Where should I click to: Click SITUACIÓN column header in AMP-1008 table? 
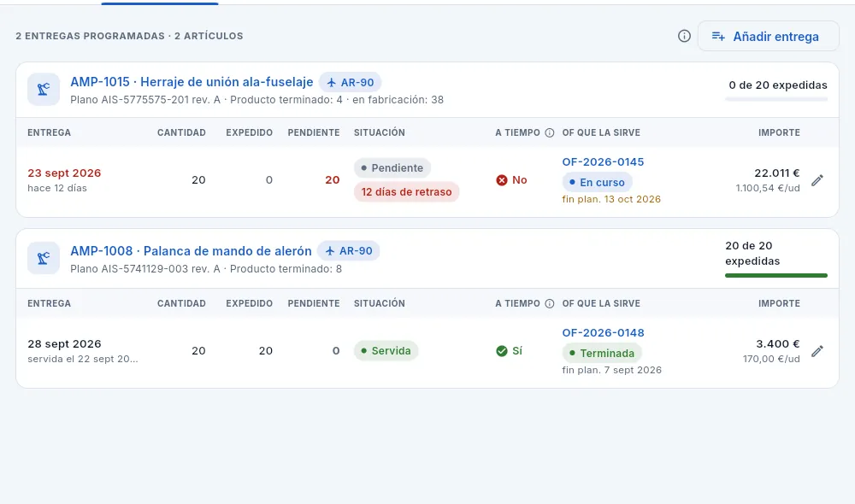pos(379,303)
